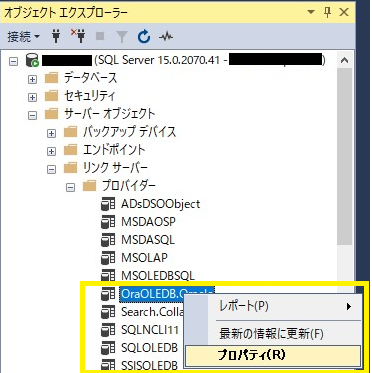This screenshot has height=373, width=372.
Task: Select the MSOLAP provider
Action: pos(144,258)
